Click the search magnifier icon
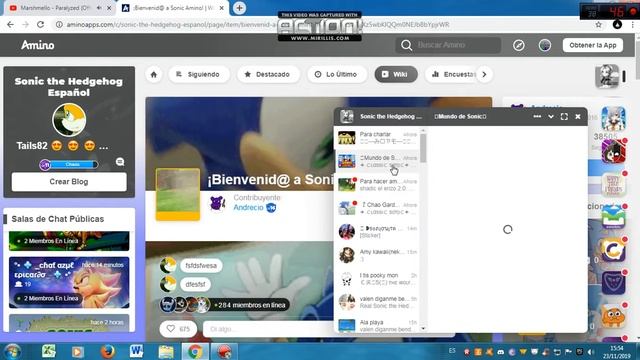This screenshot has height=360, width=640. pyautogui.click(x=406, y=45)
